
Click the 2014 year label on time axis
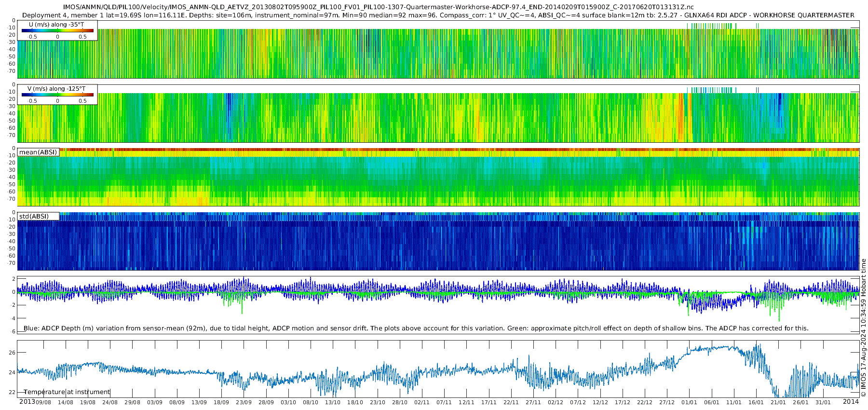click(851, 402)
